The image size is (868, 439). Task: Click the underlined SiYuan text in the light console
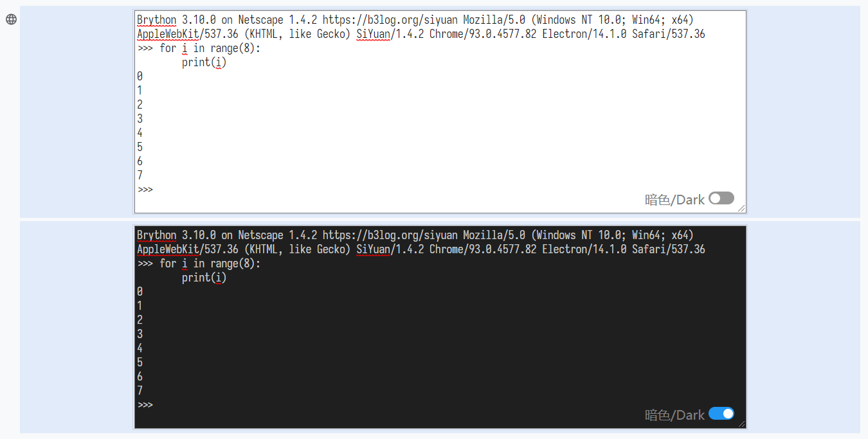coord(372,34)
